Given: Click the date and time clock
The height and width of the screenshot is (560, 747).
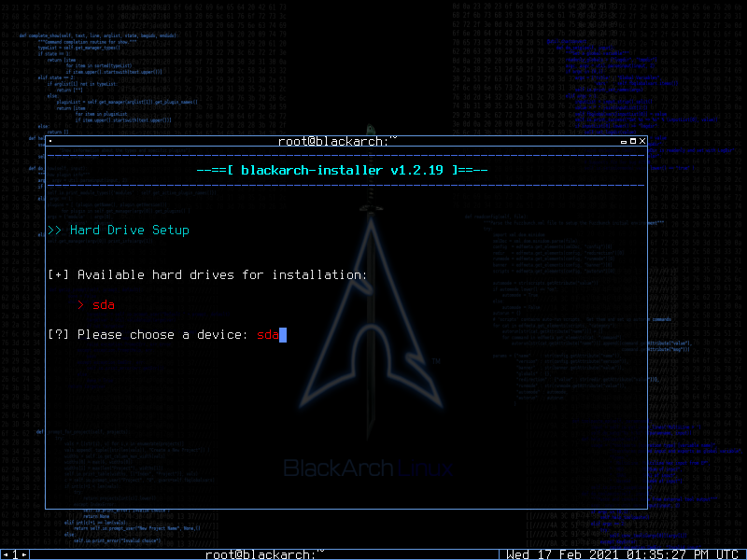Looking at the screenshot, I should coord(622,554).
